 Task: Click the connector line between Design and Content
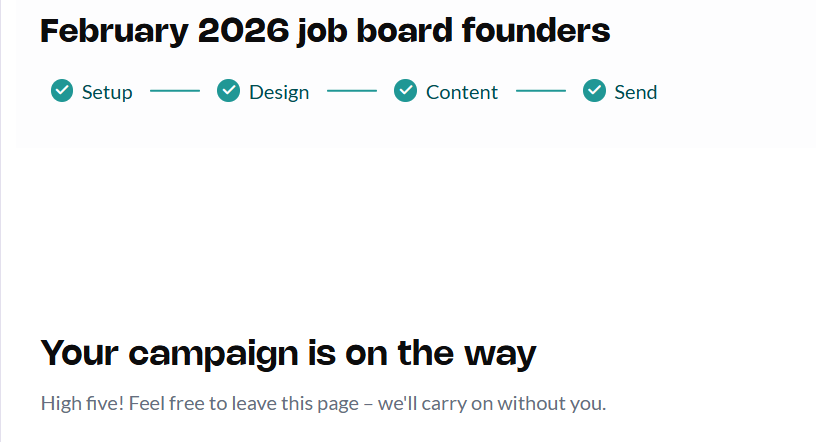click(352, 91)
